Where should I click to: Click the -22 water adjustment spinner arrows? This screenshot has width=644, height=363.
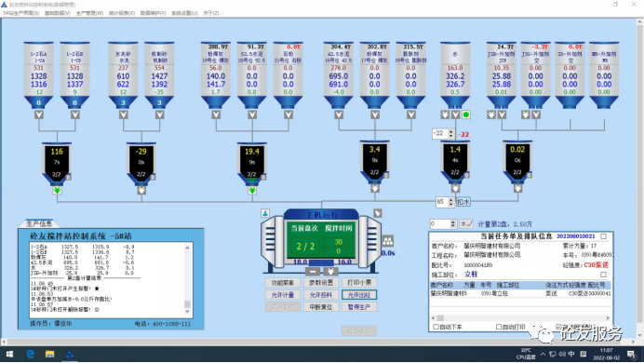coord(451,133)
